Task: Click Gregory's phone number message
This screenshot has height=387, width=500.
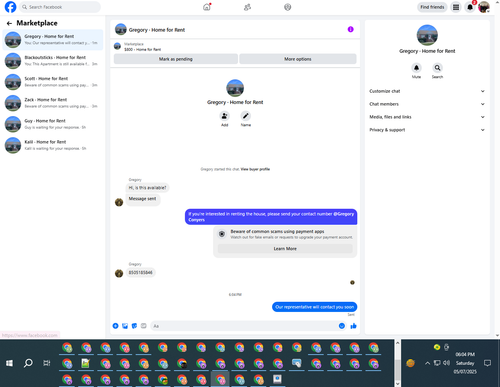Action: (x=141, y=273)
